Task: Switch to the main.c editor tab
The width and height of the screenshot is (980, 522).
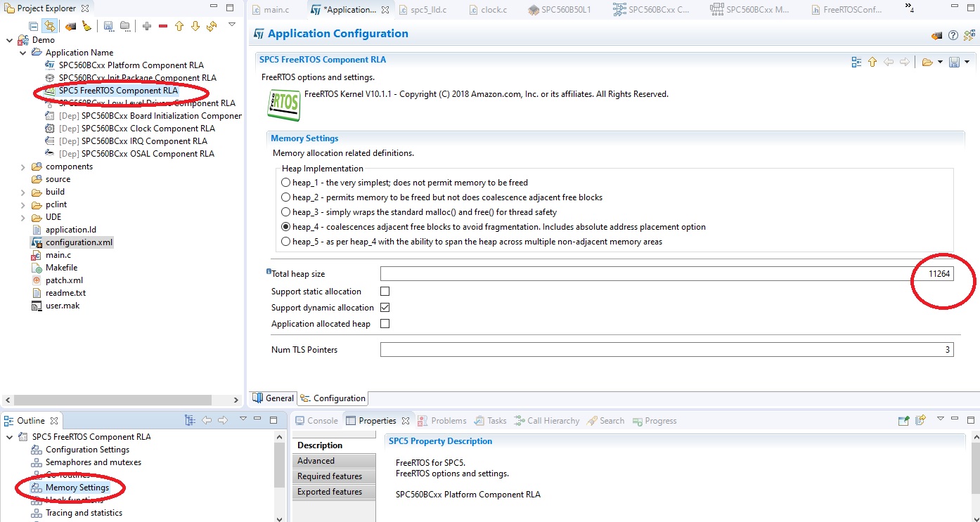Action: click(271, 10)
